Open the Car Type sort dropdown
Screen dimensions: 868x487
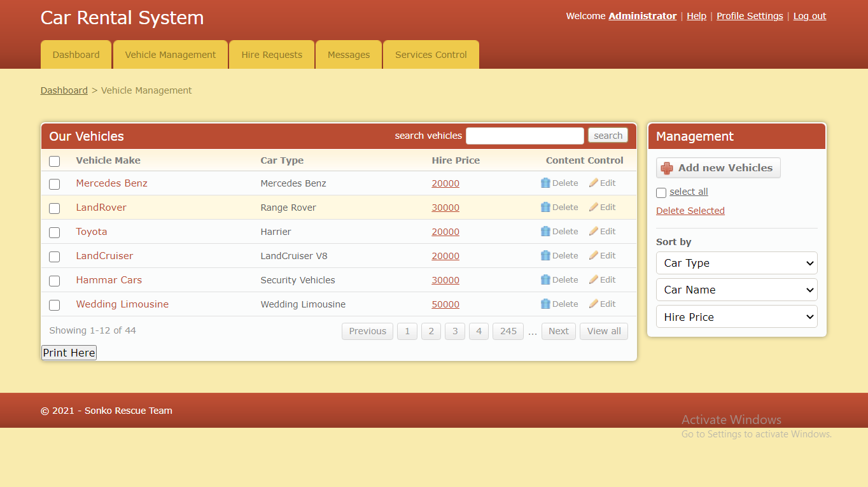point(736,263)
